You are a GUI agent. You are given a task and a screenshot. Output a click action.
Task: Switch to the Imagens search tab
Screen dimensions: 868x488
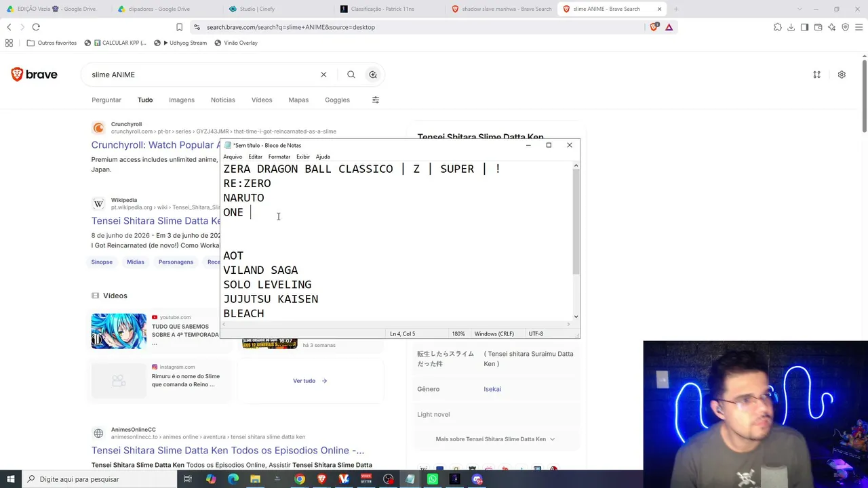[x=182, y=100]
